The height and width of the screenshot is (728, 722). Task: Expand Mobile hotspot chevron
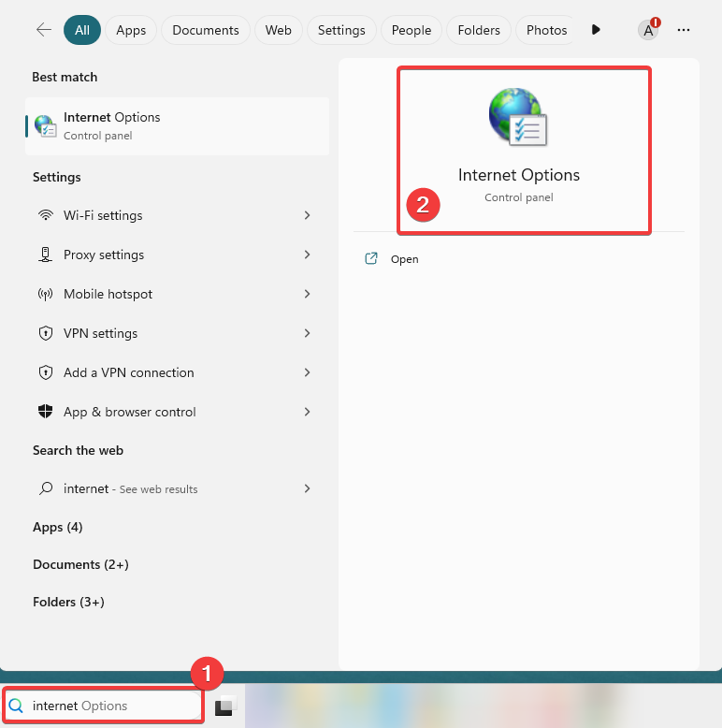[x=307, y=294]
